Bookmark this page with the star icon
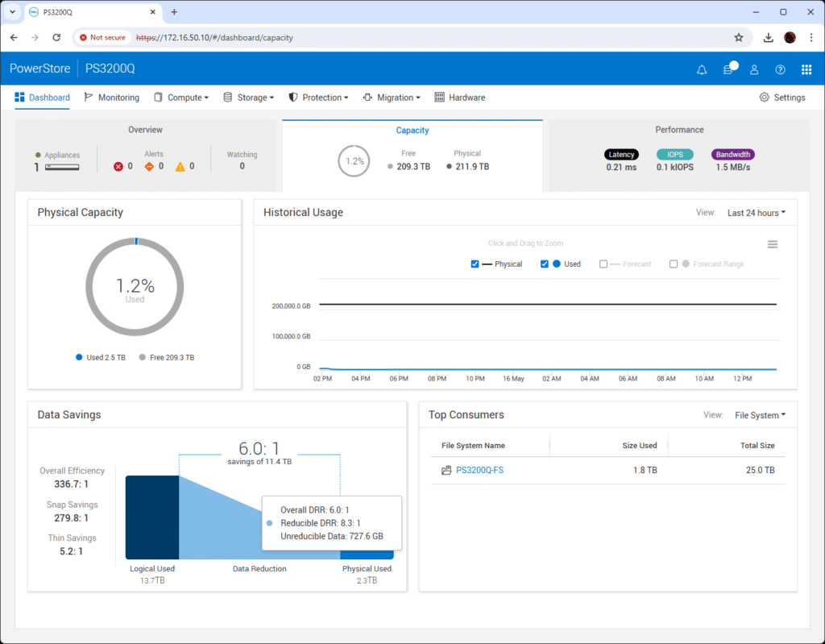The width and height of the screenshot is (825, 644). click(x=739, y=37)
